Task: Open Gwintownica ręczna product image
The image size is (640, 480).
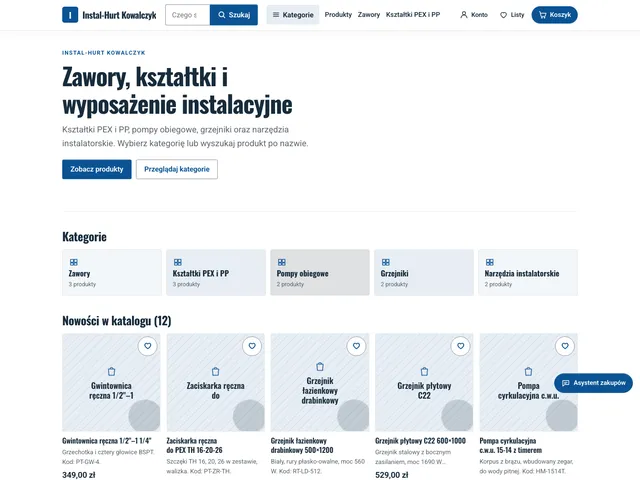Action: tap(111, 382)
